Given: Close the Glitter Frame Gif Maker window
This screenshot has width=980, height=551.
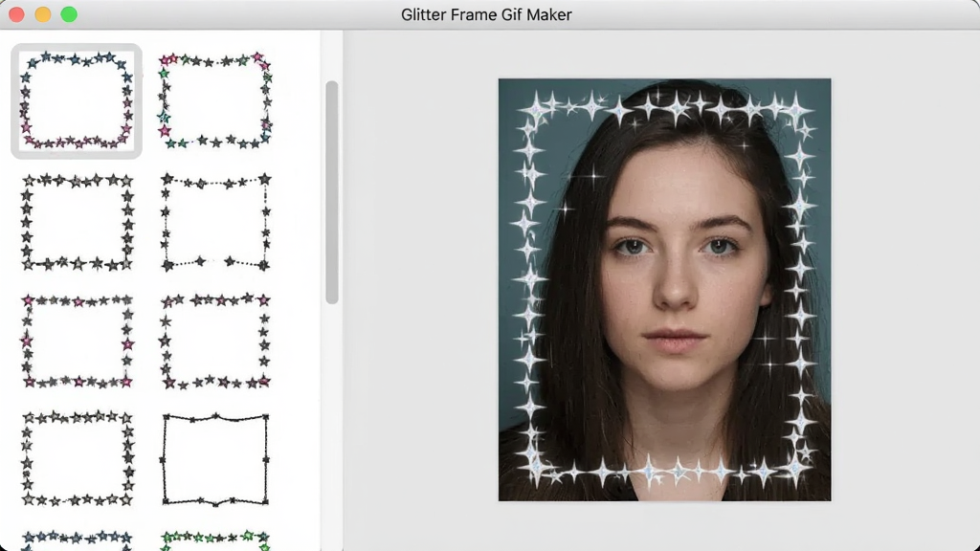Looking at the screenshot, I should coord(17,14).
